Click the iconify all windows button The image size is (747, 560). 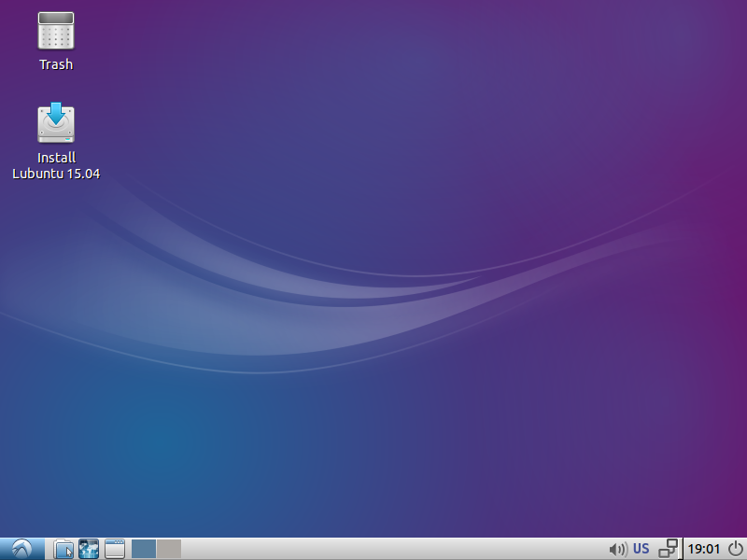click(x=115, y=549)
